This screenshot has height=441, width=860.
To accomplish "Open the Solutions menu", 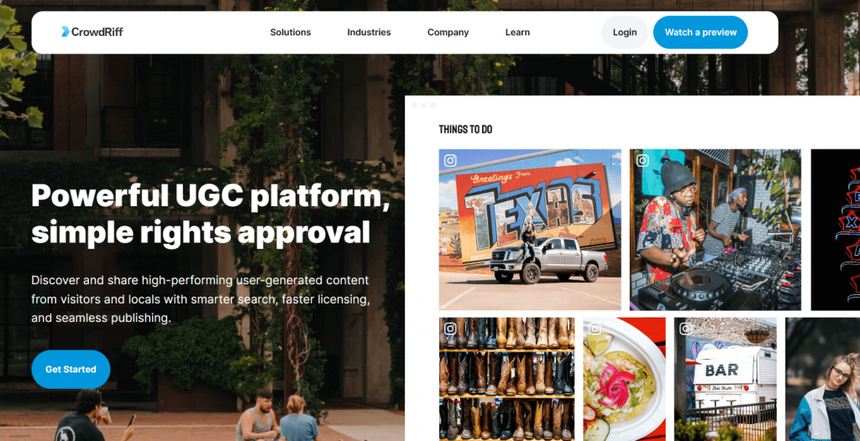I will click(290, 32).
